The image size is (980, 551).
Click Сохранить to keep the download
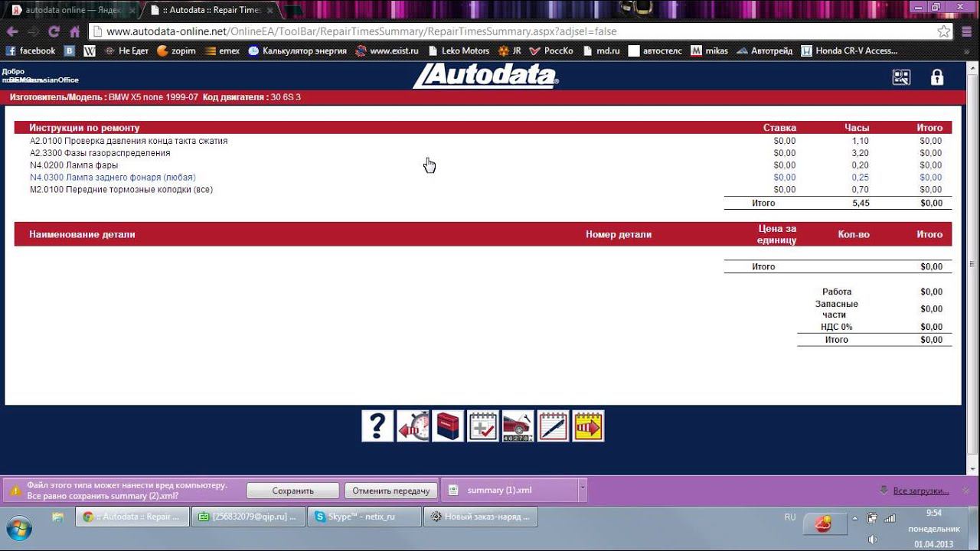pos(293,491)
